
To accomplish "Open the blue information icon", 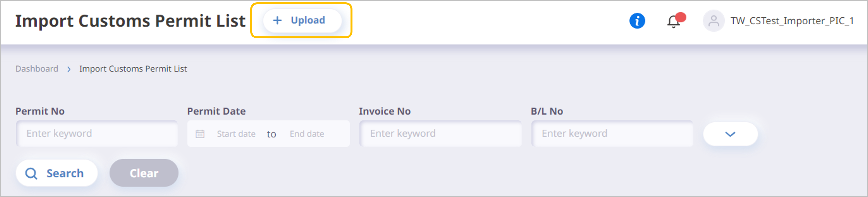I will click(637, 21).
